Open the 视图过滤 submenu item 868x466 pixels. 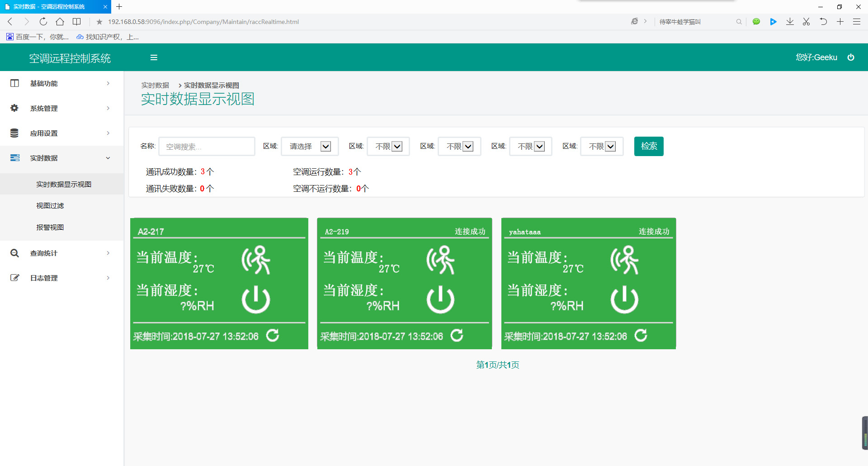pos(50,206)
